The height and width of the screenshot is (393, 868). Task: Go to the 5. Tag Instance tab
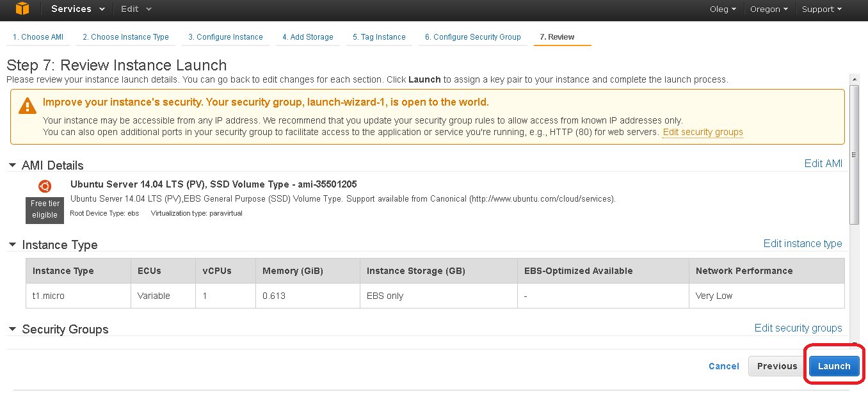[379, 37]
